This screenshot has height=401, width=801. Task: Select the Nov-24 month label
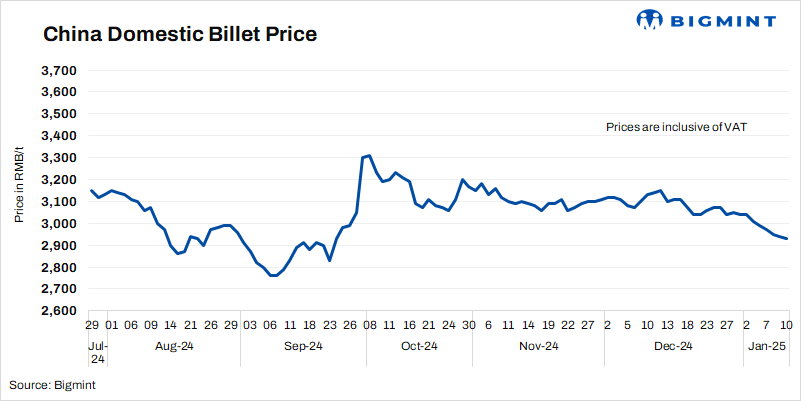click(x=538, y=346)
